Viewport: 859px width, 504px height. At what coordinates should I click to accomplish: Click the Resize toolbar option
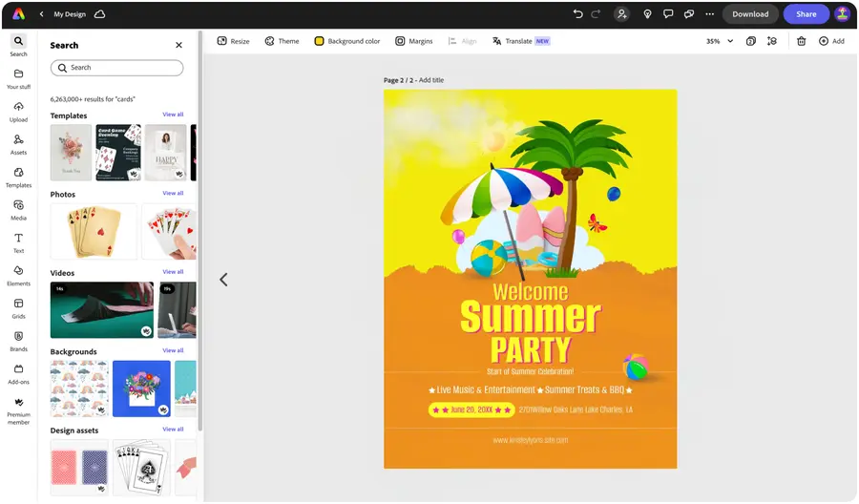(234, 41)
